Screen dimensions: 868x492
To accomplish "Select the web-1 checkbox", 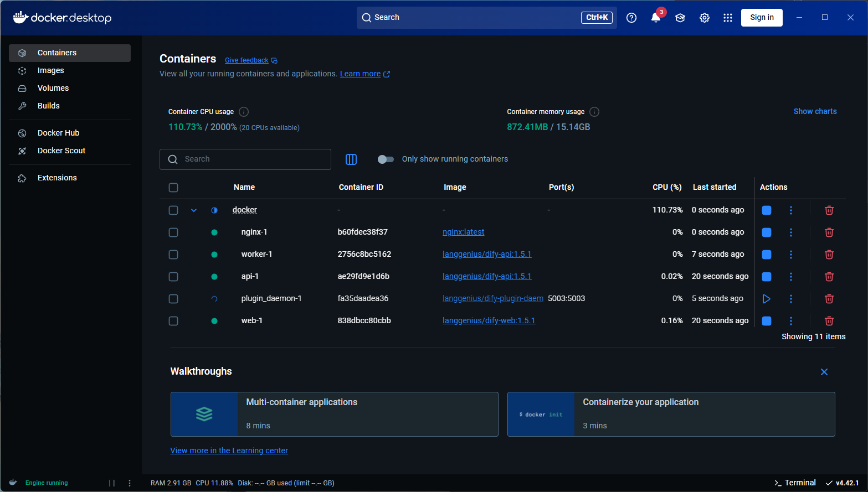I will click(x=173, y=321).
